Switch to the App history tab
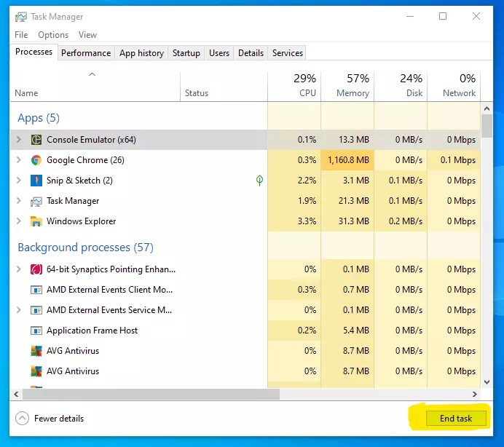The image size is (504, 447). tap(141, 52)
